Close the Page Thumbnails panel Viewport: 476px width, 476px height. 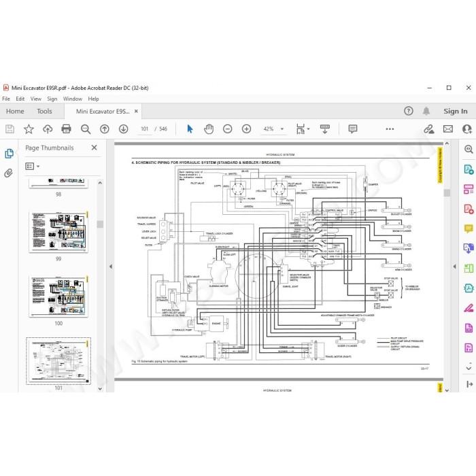click(94, 148)
